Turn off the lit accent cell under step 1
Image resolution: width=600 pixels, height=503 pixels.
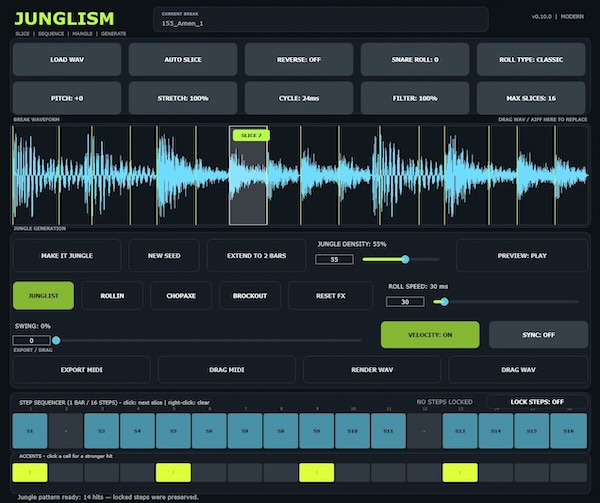30,472
